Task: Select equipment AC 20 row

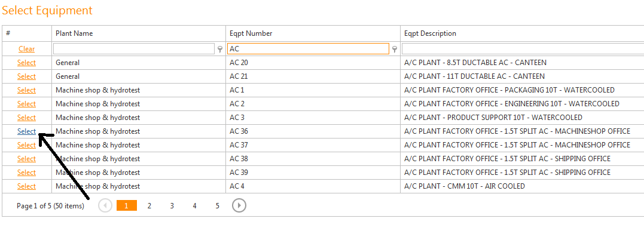Action: (x=26, y=63)
